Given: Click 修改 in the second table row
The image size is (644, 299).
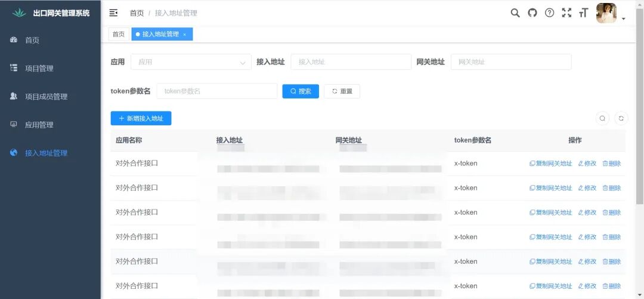Looking at the screenshot, I should click(x=587, y=188).
